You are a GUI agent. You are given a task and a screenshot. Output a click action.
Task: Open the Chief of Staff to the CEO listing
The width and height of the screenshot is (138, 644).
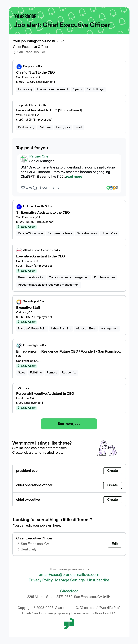pos(35,72)
